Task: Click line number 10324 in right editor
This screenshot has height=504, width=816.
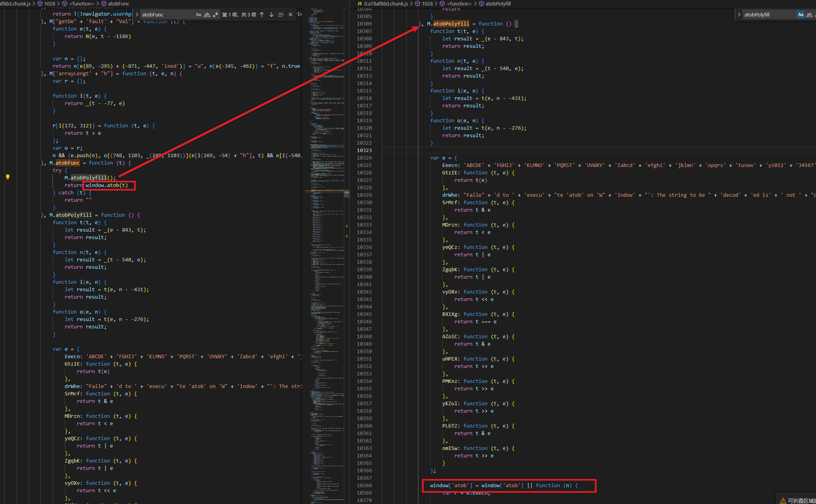Action: [364, 158]
